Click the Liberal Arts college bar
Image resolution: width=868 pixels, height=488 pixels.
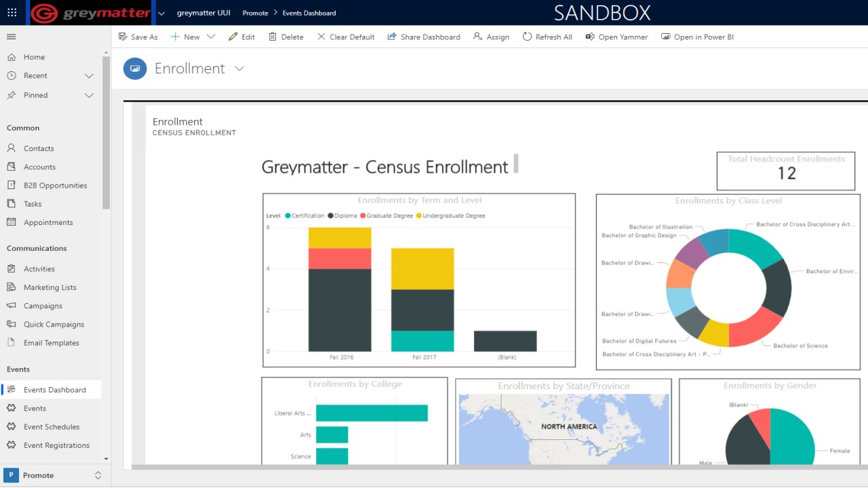coord(372,413)
